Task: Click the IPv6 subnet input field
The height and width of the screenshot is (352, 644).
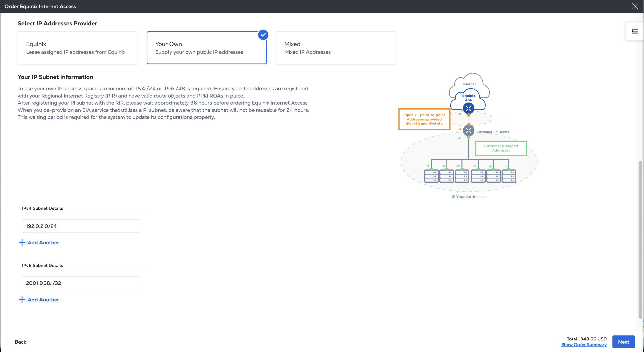Action: click(x=81, y=283)
